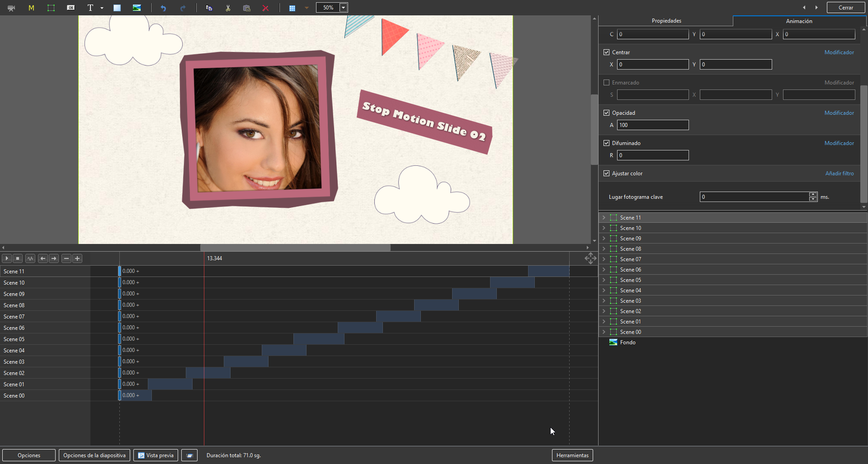This screenshot has height=464, width=868.
Task: Enable the Enmarcado checkbox
Action: [606, 83]
